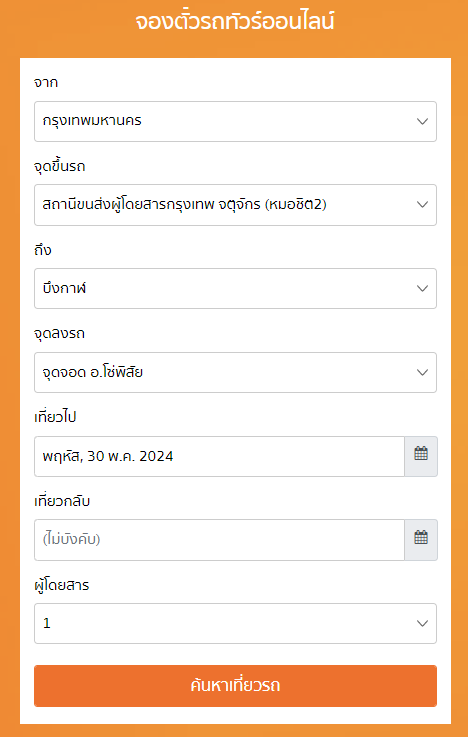Open the เที่ยวกลับ return date calendar icon
The image size is (468, 737).
[421, 540]
